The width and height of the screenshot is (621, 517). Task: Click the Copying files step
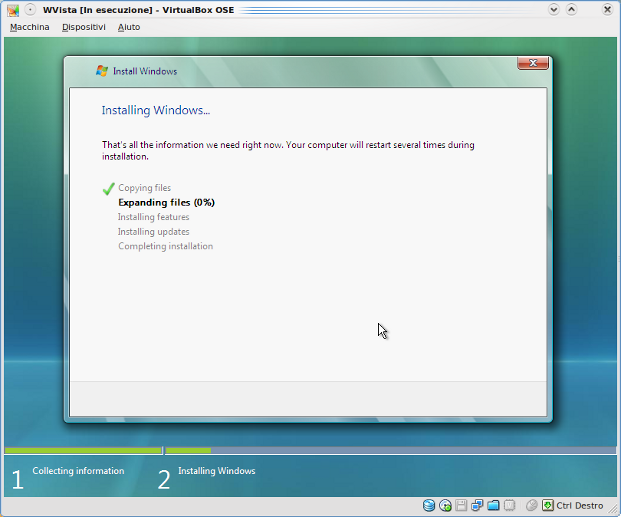pos(145,188)
